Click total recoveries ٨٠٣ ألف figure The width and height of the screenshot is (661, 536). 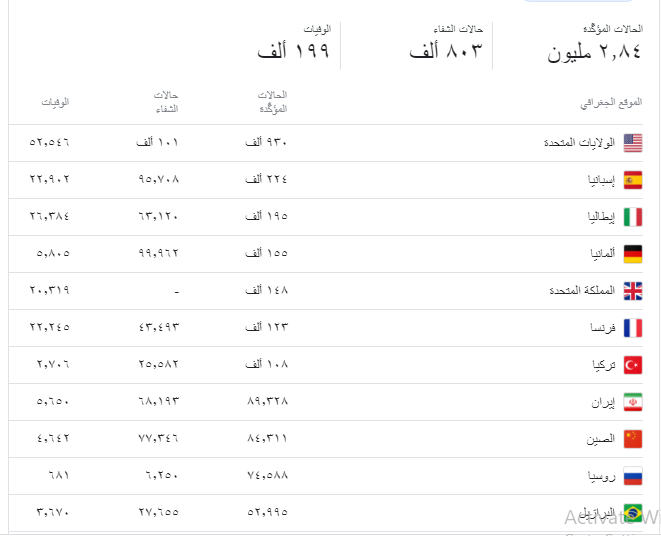tap(446, 52)
